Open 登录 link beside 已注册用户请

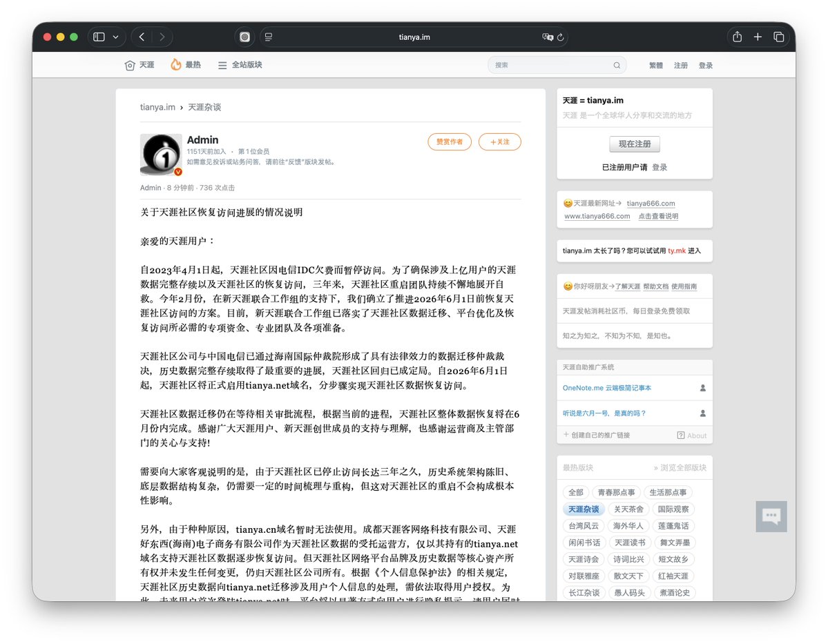659,167
